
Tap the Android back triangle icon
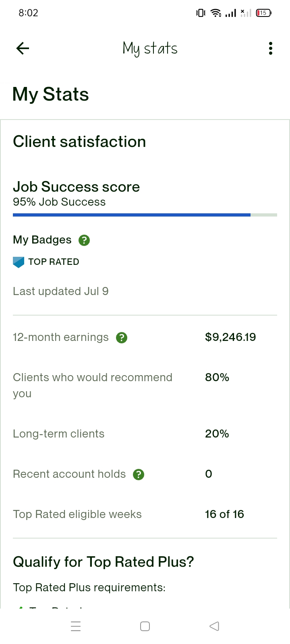coord(214,626)
